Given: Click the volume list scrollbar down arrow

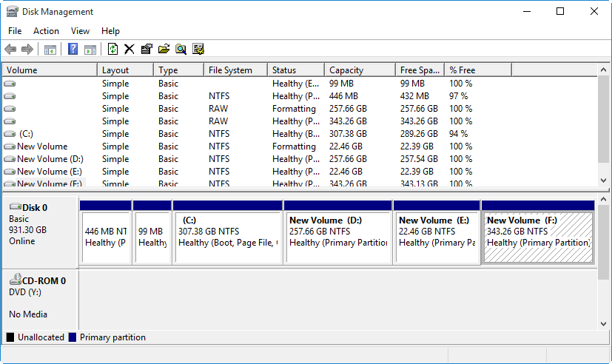Looking at the screenshot, I should pos(605,180).
